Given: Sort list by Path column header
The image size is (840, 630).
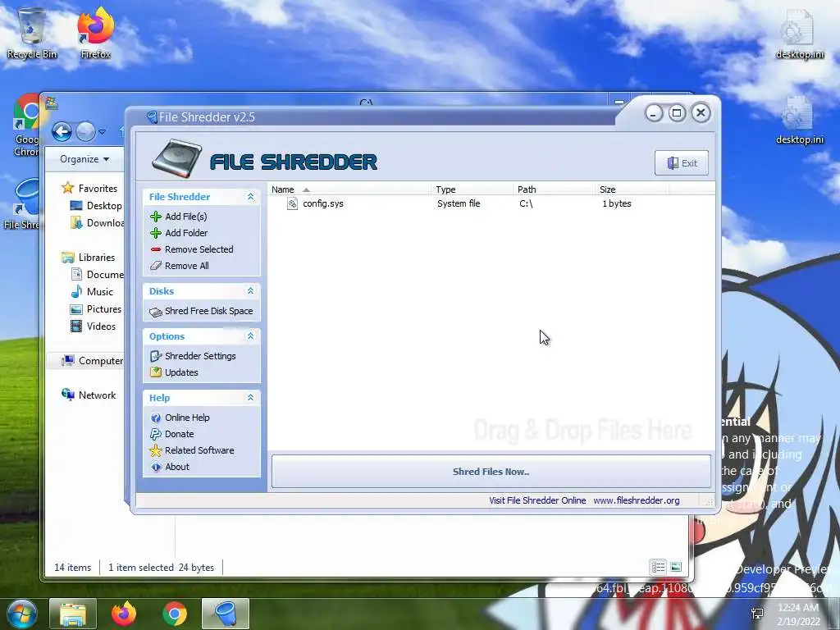Looking at the screenshot, I should [x=554, y=189].
